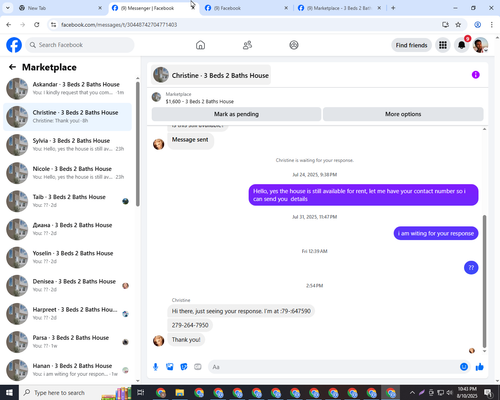Open Sylvia conversation
500x400 pixels.
(x=68, y=145)
